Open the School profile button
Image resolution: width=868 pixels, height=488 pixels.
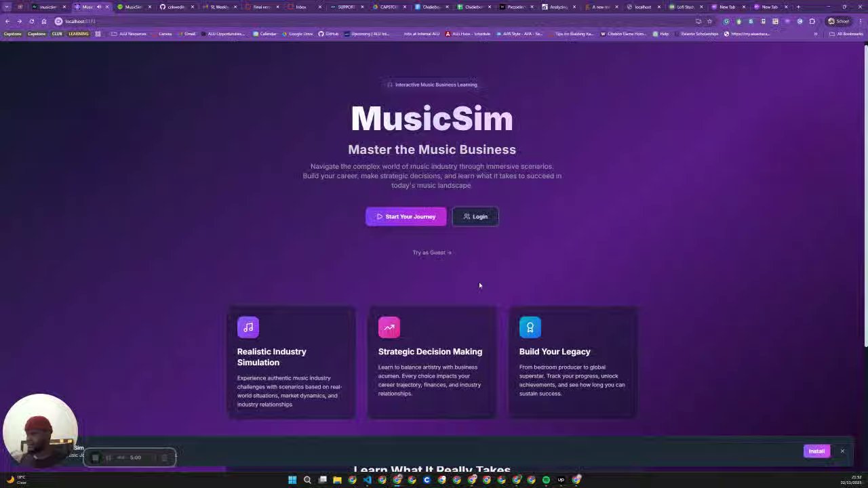[x=839, y=21]
